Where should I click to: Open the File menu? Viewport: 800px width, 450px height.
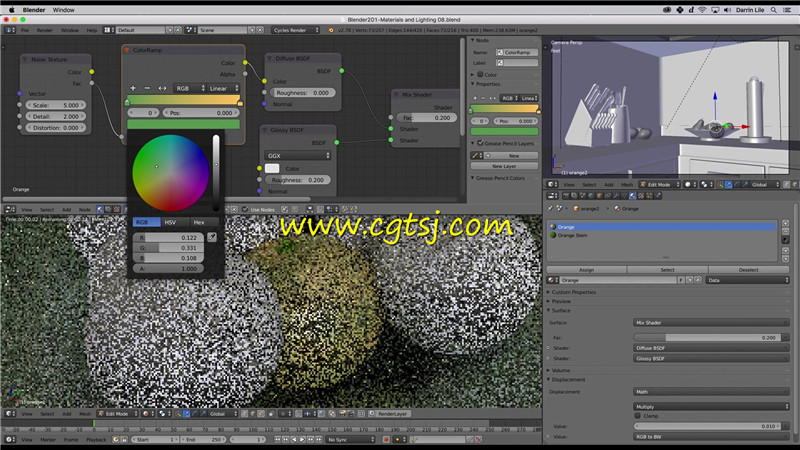(25, 30)
